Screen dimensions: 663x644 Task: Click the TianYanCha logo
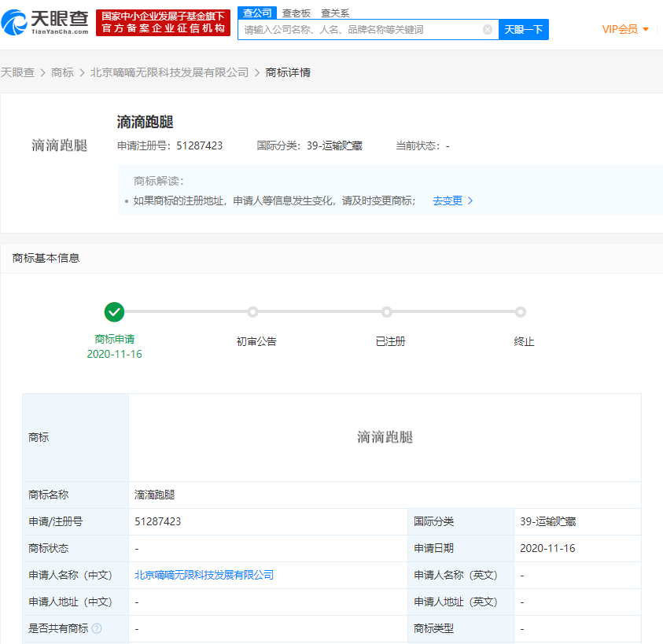(46, 23)
